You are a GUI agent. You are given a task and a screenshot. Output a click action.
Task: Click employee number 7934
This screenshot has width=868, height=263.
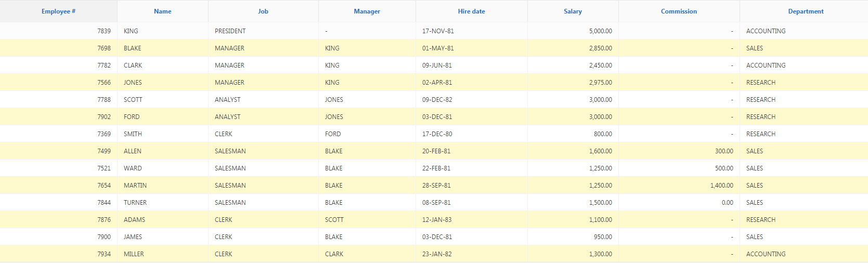click(104, 254)
